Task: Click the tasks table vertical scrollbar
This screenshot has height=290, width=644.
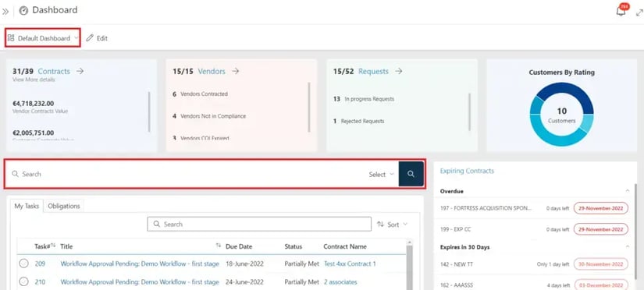Action: [410, 267]
